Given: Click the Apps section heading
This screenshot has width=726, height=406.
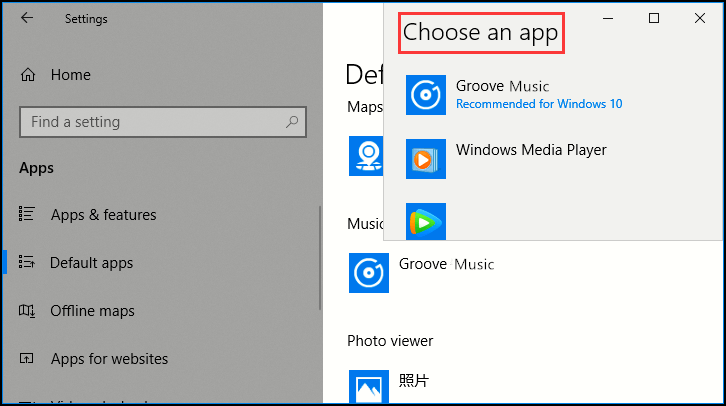Looking at the screenshot, I should (x=36, y=168).
